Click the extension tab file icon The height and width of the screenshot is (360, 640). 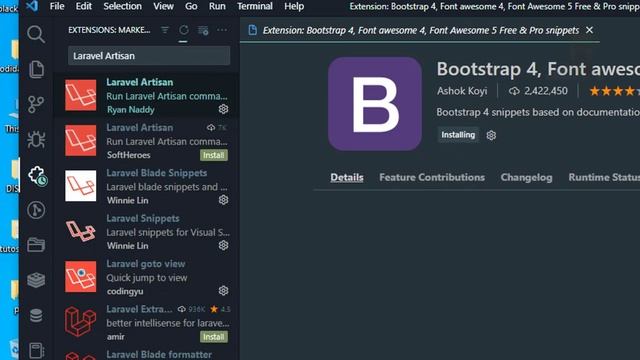(253, 30)
